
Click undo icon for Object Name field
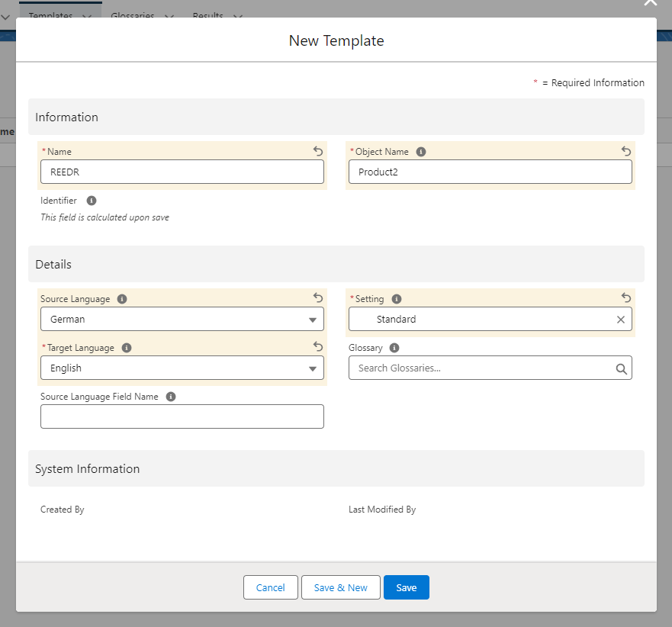(626, 151)
